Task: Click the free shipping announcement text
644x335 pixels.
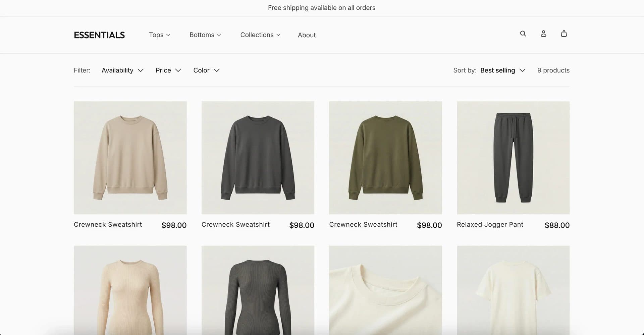Action: tap(322, 8)
